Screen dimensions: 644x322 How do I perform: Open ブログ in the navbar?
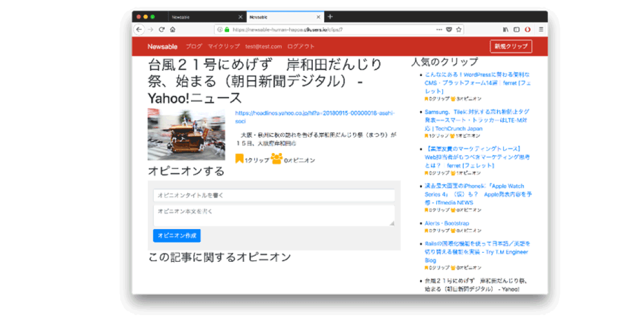tap(194, 47)
